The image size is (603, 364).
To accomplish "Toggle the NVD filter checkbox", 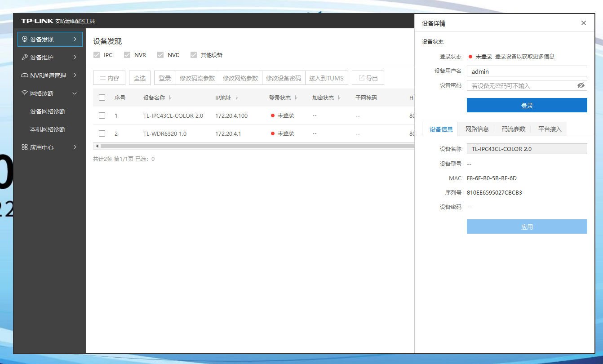I will (x=160, y=55).
